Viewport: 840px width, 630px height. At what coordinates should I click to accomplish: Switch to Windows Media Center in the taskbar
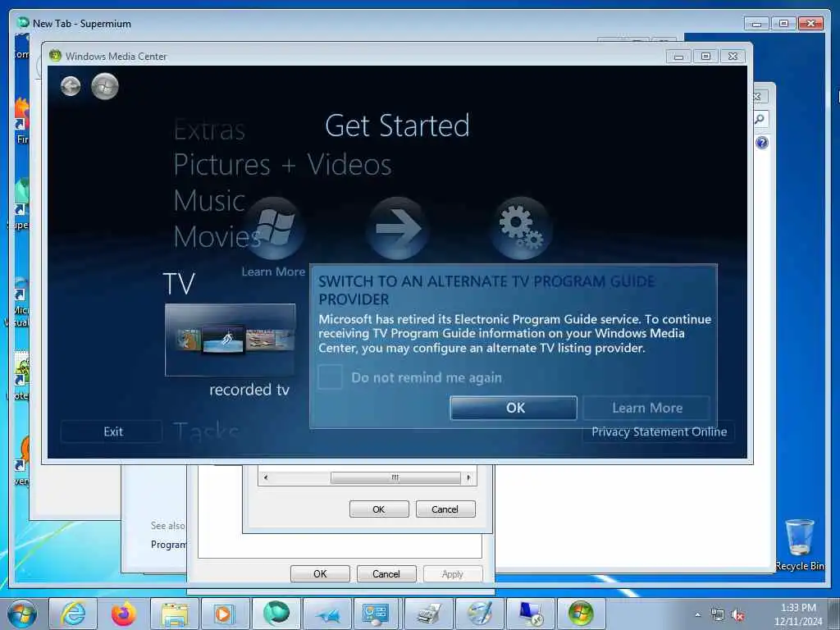click(582, 614)
